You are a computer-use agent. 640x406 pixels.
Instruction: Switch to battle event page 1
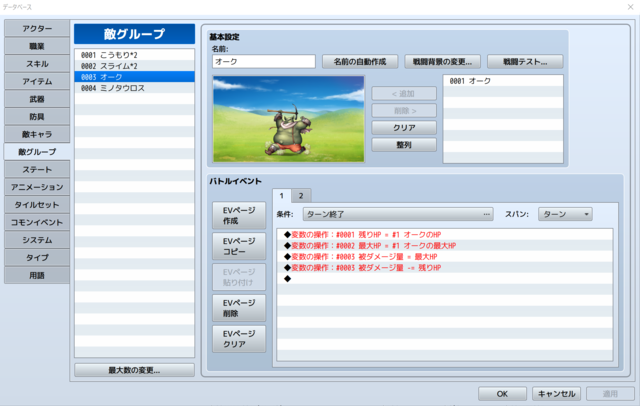(x=282, y=196)
